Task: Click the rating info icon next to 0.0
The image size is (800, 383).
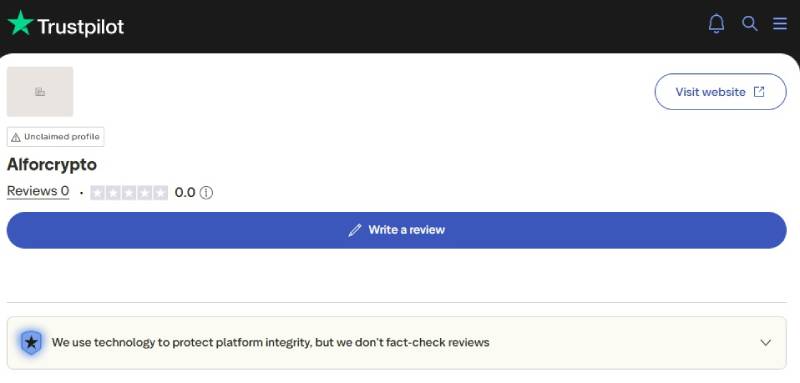Action: click(x=206, y=192)
